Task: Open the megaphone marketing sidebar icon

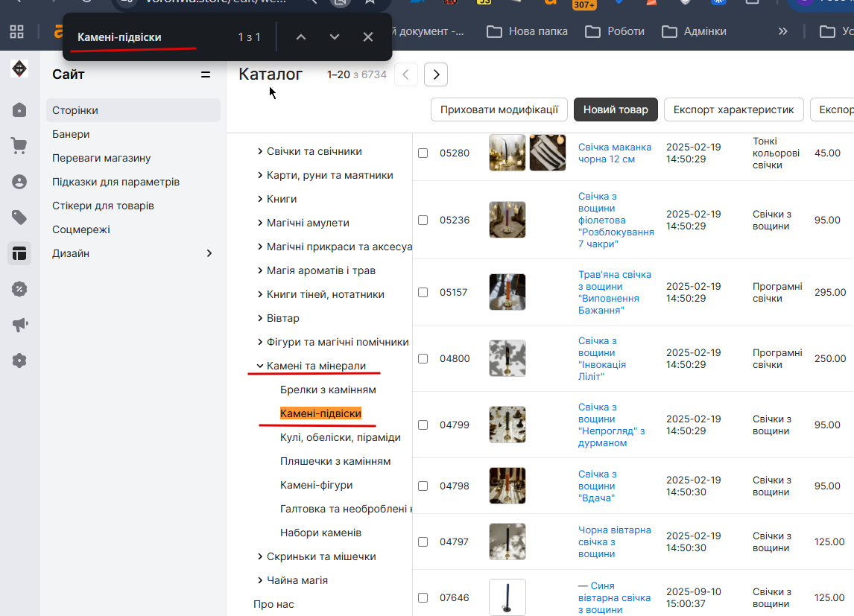Action: coord(19,325)
